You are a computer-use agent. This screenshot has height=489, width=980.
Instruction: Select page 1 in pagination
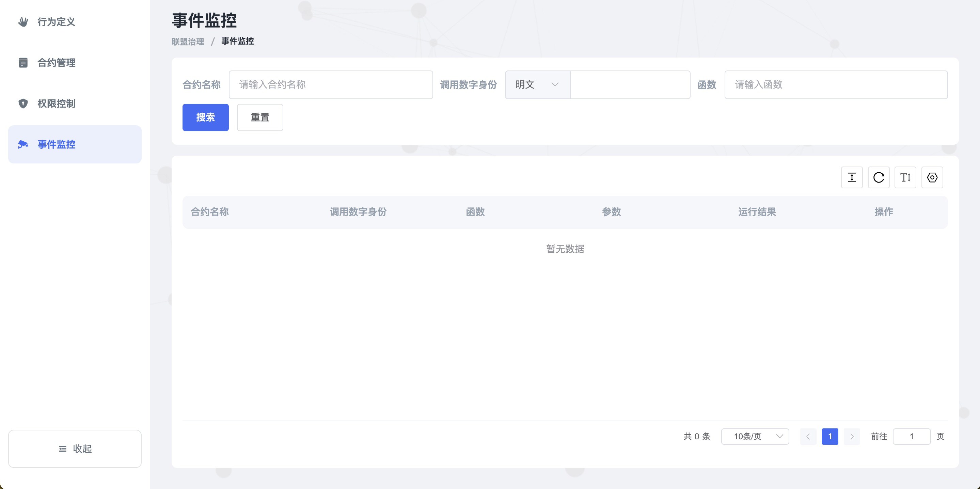(x=830, y=437)
